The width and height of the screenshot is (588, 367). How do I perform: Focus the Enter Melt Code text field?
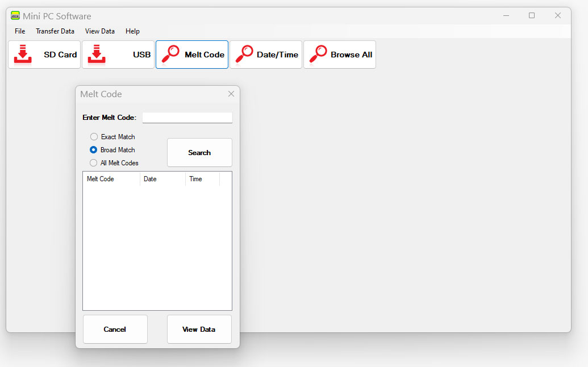(187, 118)
